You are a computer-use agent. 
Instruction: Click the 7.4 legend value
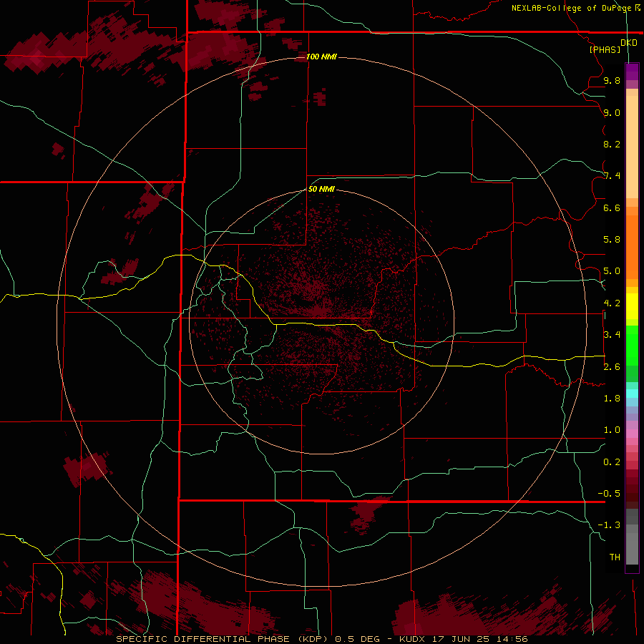click(x=612, y=176)
